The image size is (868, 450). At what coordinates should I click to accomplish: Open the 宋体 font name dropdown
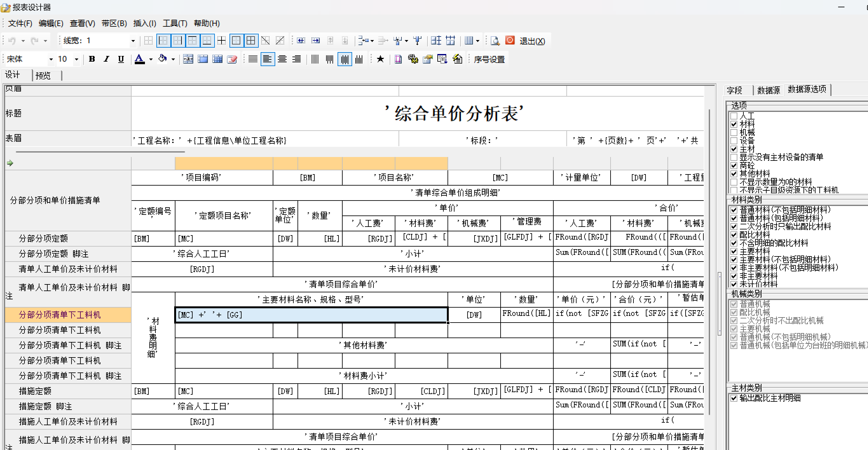51,60
